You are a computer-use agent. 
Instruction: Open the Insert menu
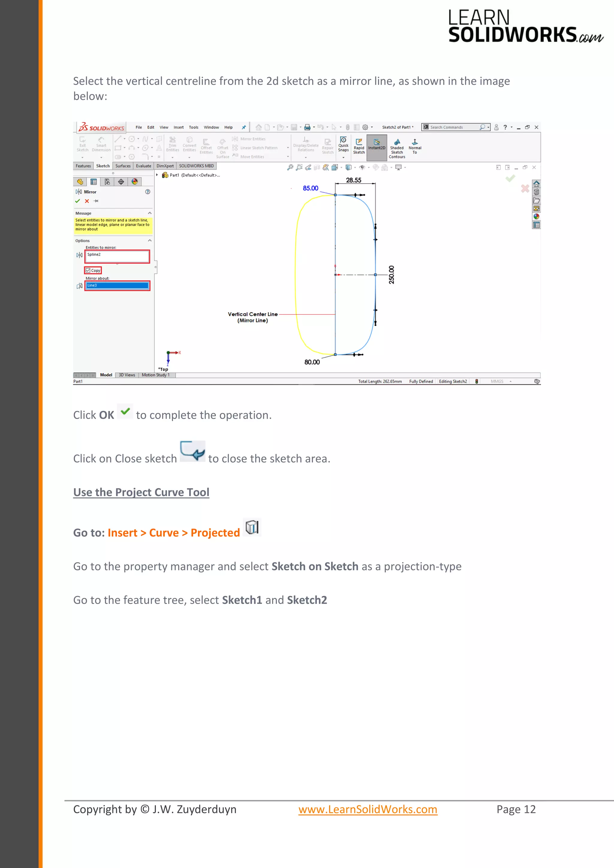(x=179, y=127)
